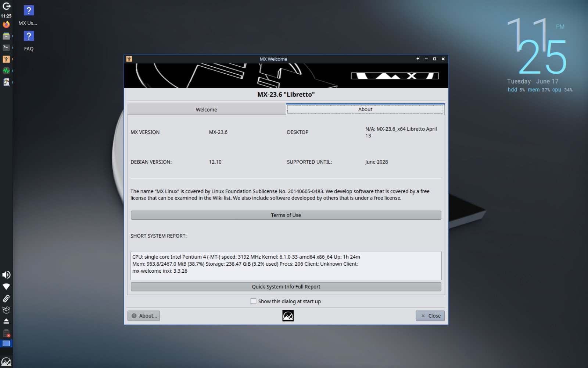
Task: Click the 11:25 panel clock
Action: pyautogui.click(x=6, y=16)
